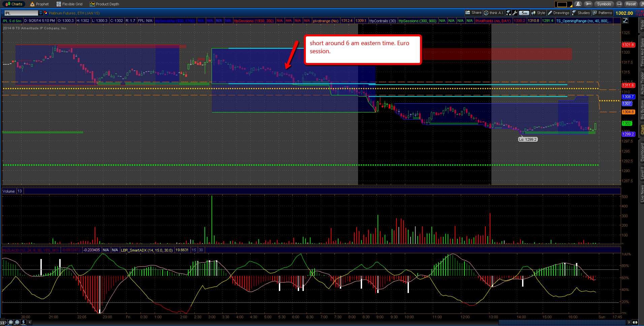Open the Drawings menu
Viewport: 644px width, 326px height.
[x=558, y=13]
